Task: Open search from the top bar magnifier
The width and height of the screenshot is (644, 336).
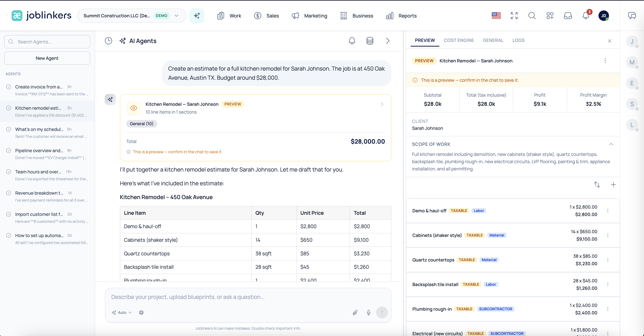Action: [532, 15]
